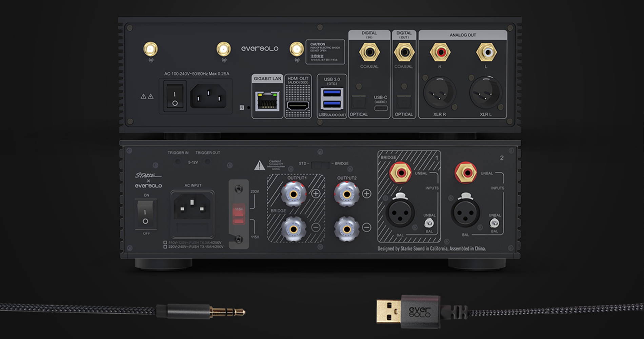Click the USB-C audio port

coord(381,108)
